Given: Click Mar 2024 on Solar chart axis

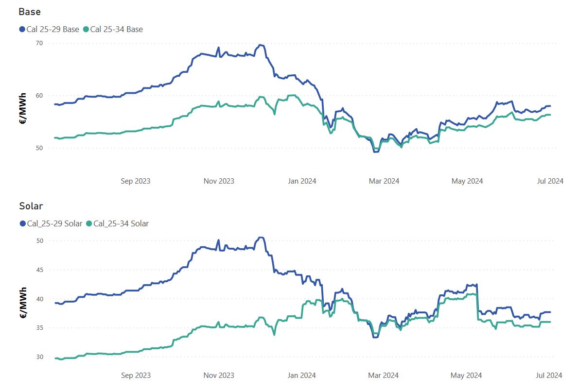Looking at the screenshot, I should pyautogui.click(x=384, y=375).
